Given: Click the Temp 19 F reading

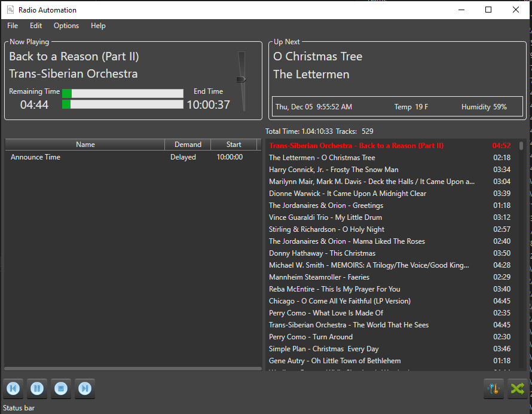Looking at the screenshot, I should pos(411,107).
